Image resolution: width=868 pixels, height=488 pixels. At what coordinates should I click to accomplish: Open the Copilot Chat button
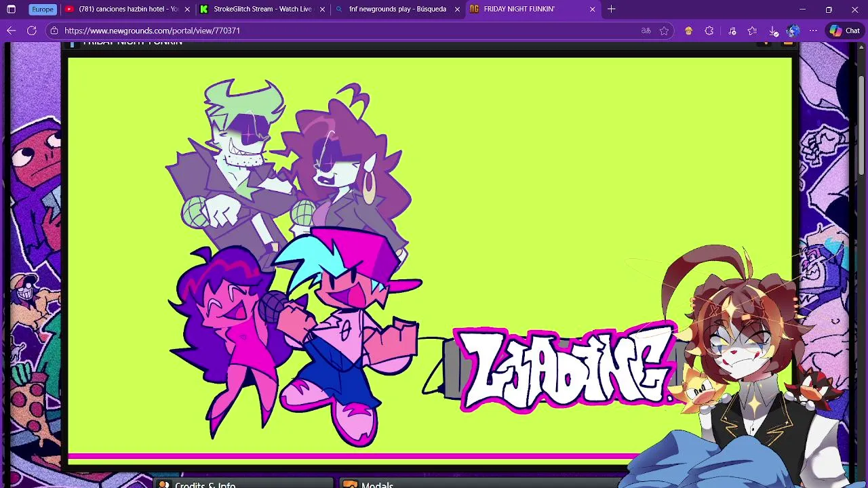[844, 30]
